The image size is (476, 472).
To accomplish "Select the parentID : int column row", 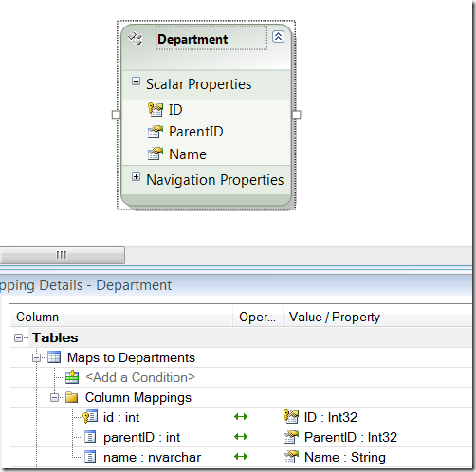I will click(x=141, y=438).
